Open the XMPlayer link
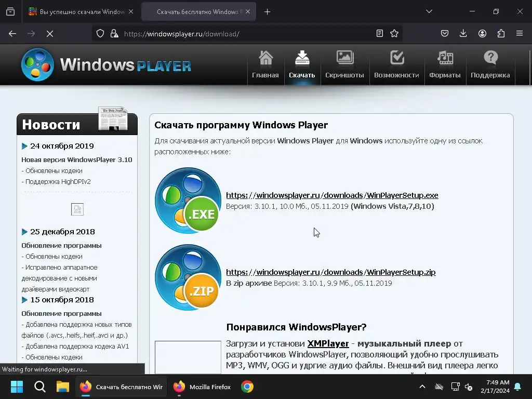The image size is (532, 399). pos(328,344)
